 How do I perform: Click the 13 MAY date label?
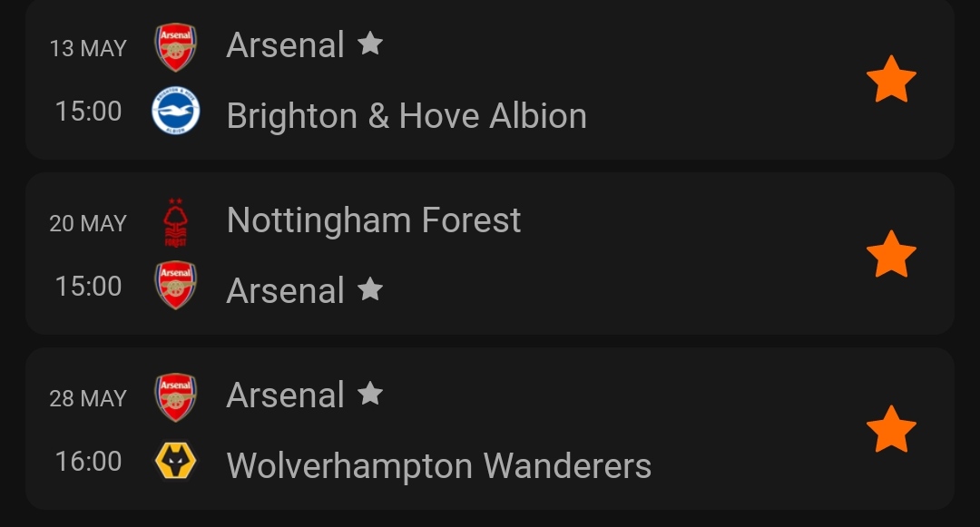tap(88, 49)
